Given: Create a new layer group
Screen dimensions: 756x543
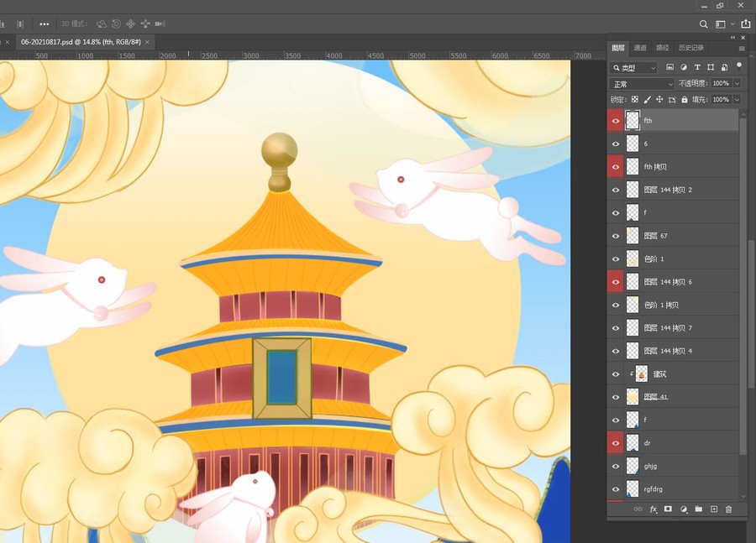Looking at the screenshot, I should (699, 509).
